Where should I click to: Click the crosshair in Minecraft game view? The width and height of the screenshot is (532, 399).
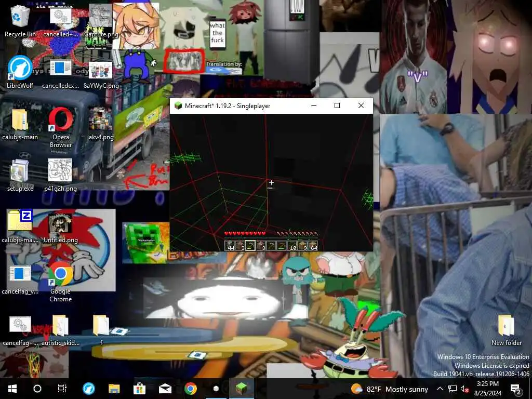[x=271, y=183]
